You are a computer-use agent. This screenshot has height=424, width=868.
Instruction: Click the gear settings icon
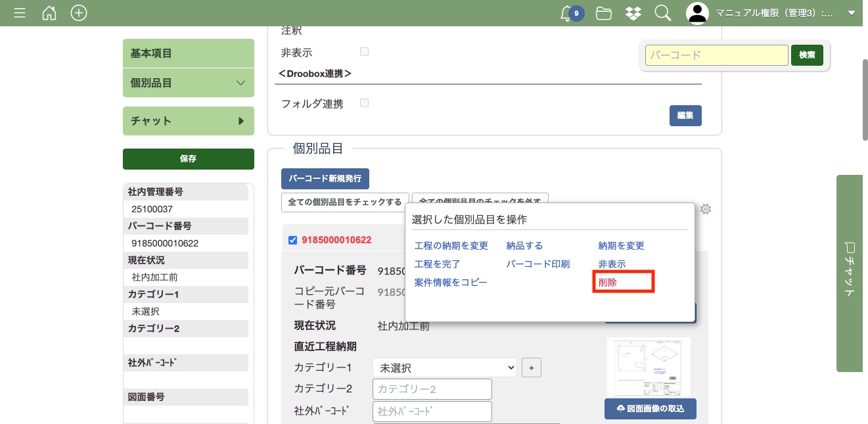[705, 209]
